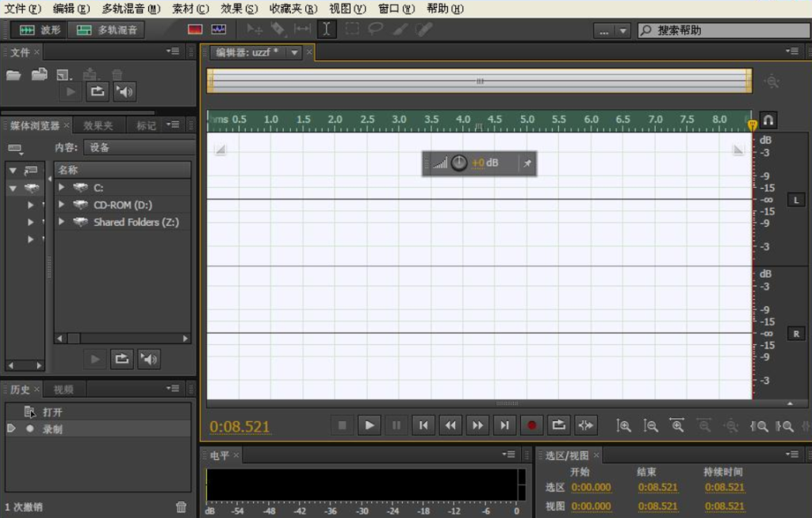Select the Lasso selection tool

coord(375,29)
